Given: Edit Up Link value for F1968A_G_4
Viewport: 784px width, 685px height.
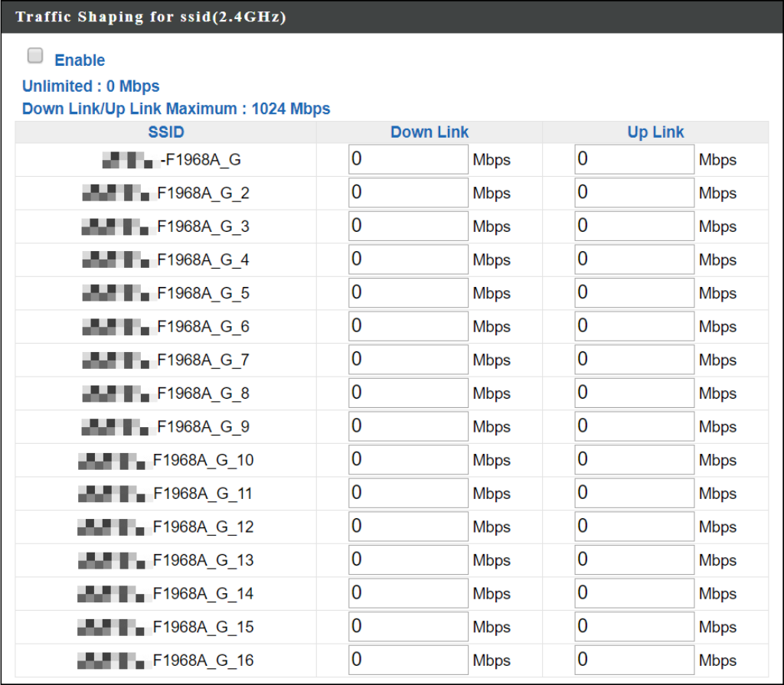Looking at the screenshot, I should pos(634,259).
